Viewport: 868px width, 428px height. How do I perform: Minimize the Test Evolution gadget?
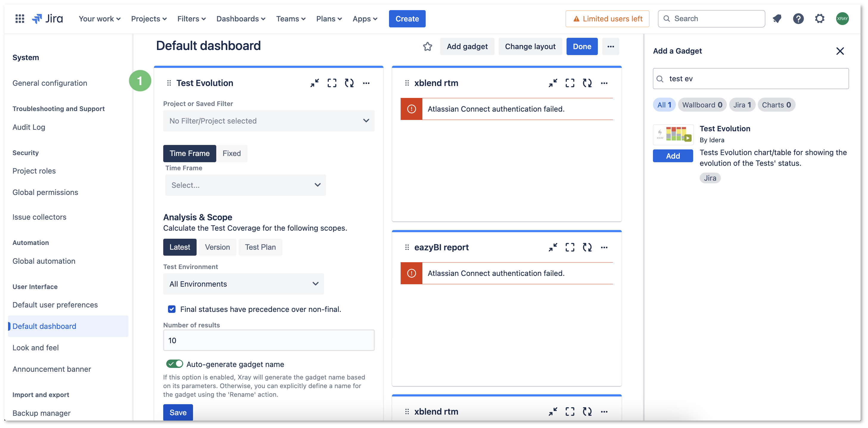tap(315, 83)
